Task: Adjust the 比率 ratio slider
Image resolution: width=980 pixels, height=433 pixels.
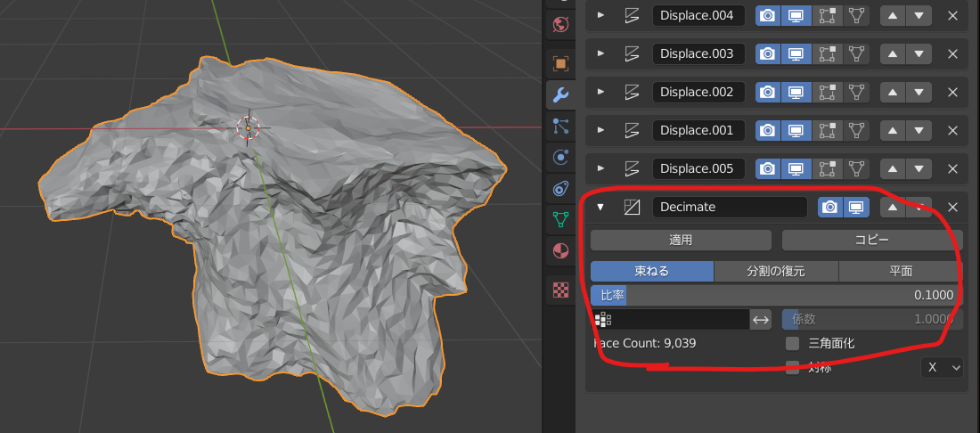Action: tap(776, 295)
